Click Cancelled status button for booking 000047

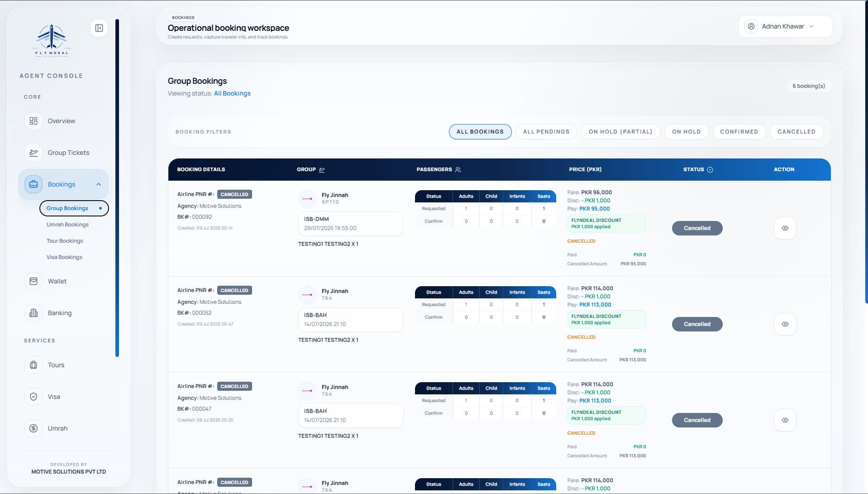pos(697,420)
